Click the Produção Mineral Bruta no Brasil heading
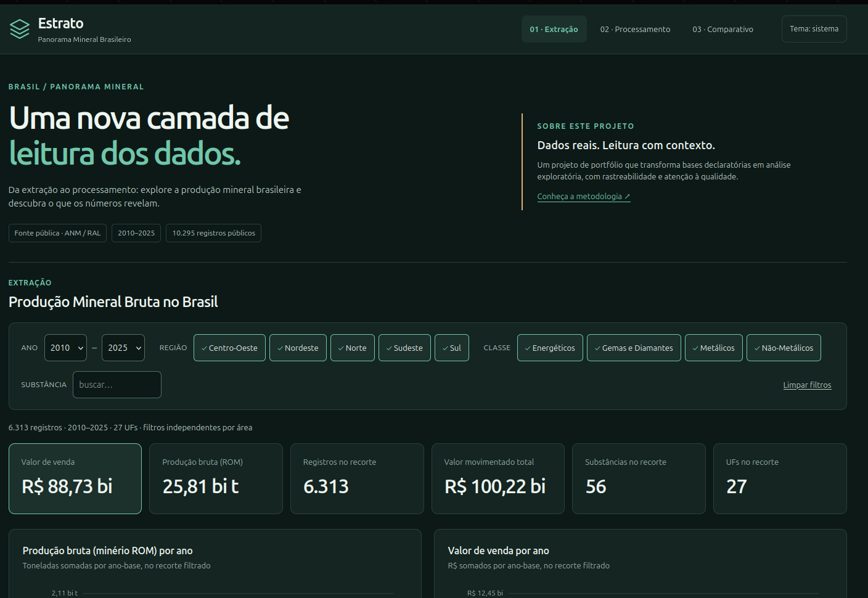The width and height of the screenshot is (868, 598). pos(113,302)
